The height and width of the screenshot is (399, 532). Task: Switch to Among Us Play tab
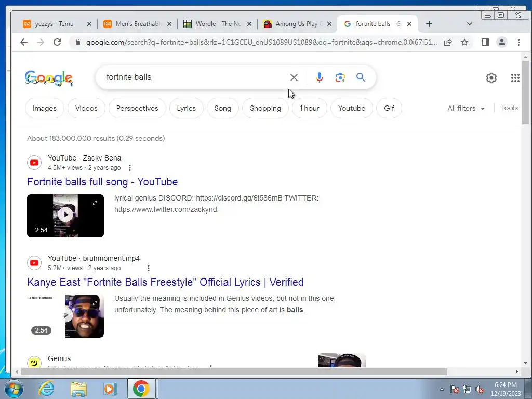(x=298, y=24)
